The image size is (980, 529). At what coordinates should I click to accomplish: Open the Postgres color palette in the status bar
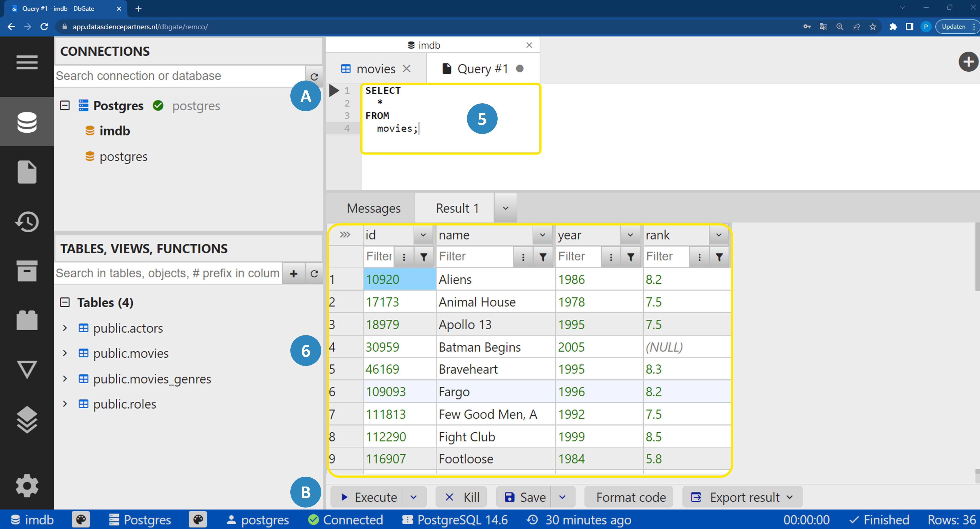click(198, 519)
